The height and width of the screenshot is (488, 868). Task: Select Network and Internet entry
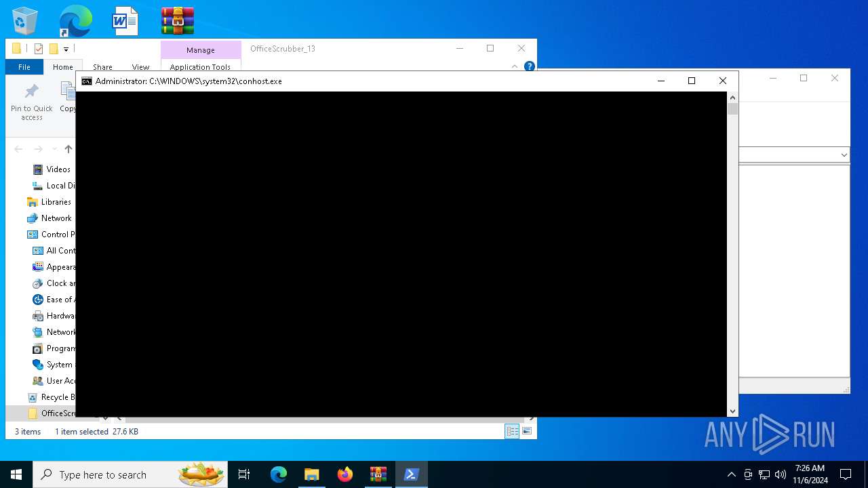pos(54,332)
